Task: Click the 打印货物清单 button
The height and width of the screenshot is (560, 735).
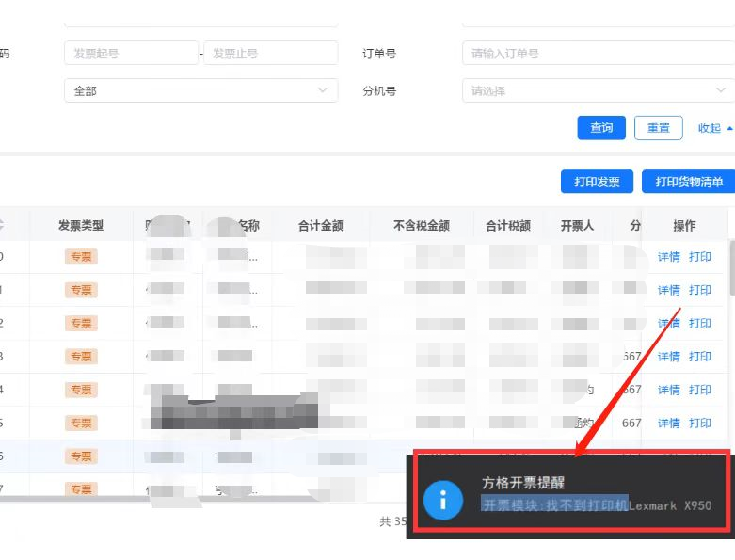Action: 689,182
